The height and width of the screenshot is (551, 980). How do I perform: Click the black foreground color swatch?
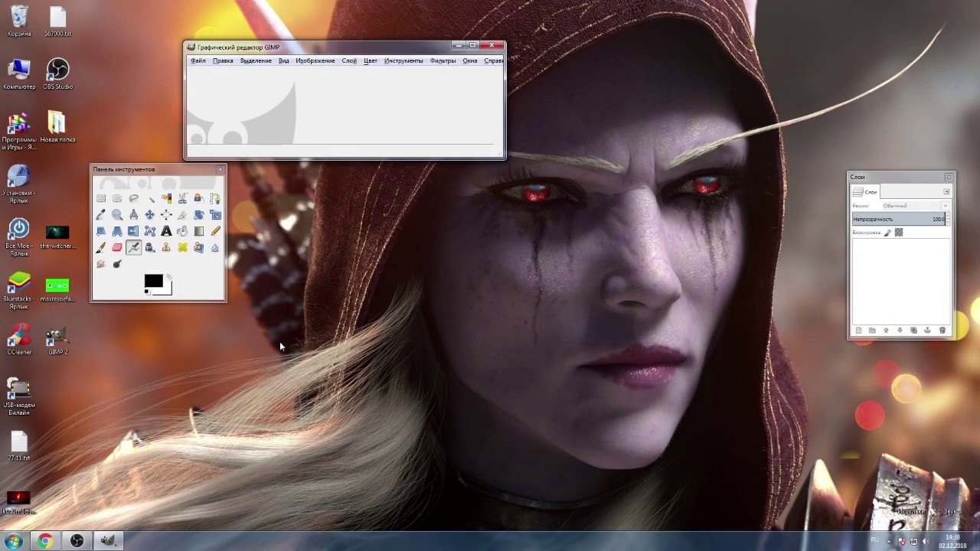click(x=153, y=280)
